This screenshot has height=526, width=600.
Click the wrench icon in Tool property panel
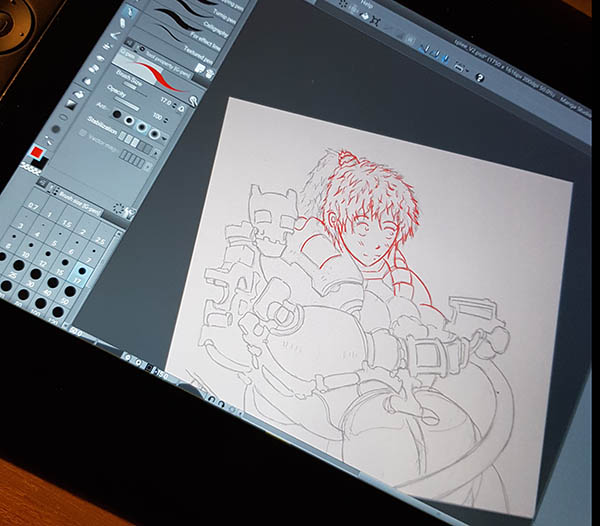(193, 100)
